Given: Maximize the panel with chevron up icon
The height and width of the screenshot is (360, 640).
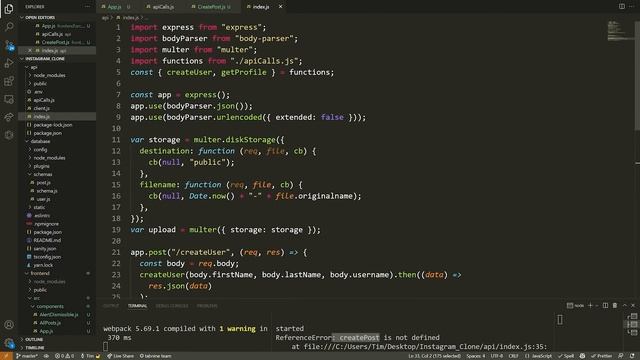Looking at the screenshot, I should tap(624, 305).
